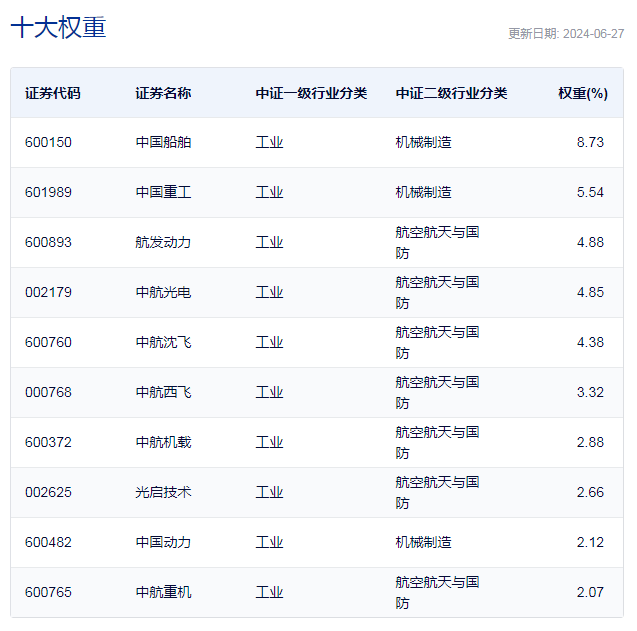Screen dimensions: 637x631
Task: Select stock code 002625
Action: (x=48, y=492)
